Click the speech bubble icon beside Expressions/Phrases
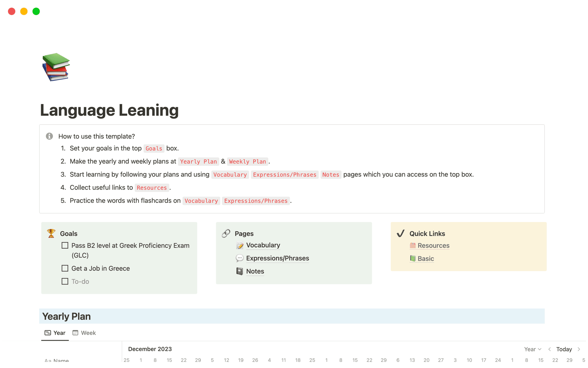 [239, 258]
